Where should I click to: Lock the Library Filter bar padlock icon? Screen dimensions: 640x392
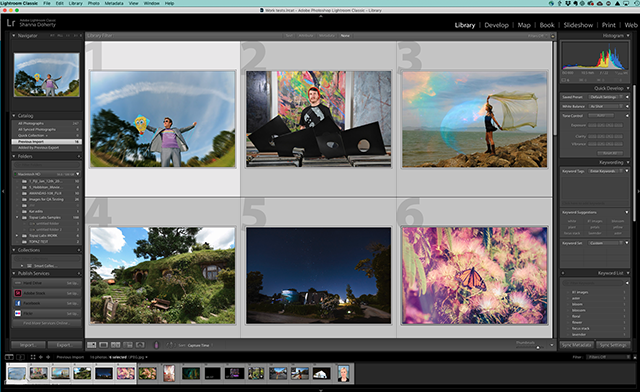553,36
